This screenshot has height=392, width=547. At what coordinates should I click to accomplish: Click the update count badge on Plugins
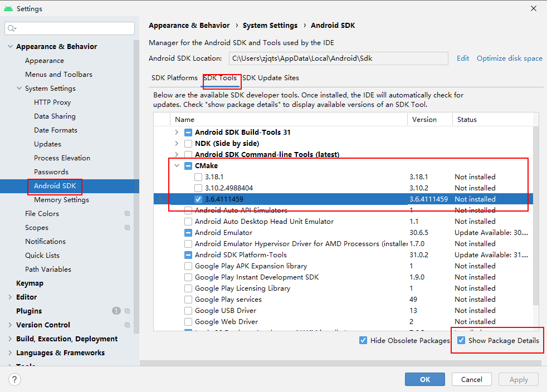pyautogui.click(x=116, y=311)
